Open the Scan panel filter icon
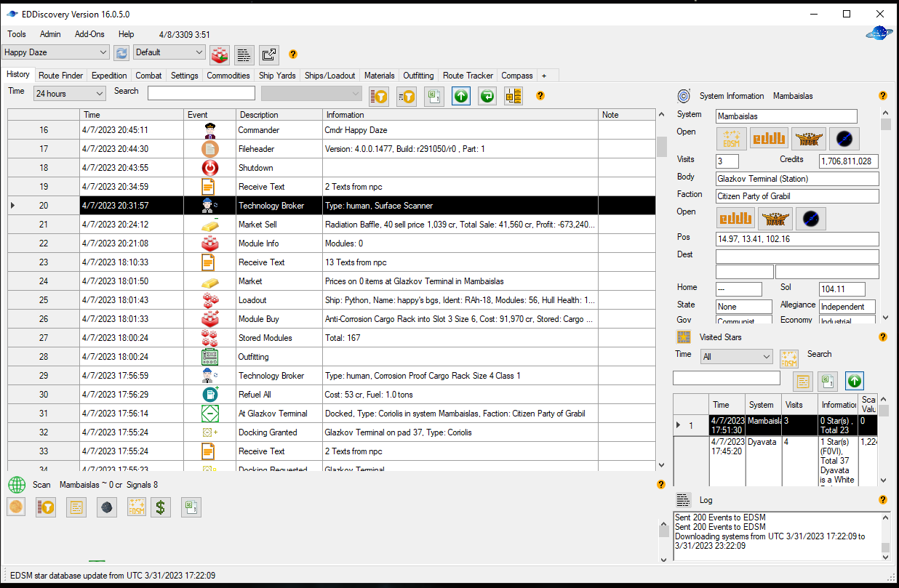This screenshot has width=899, height=588. coord(46,507)
